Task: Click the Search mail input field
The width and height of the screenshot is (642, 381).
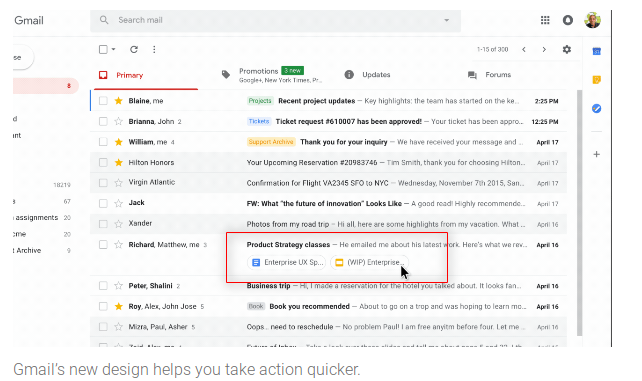Action: click(x=275, y=20)
